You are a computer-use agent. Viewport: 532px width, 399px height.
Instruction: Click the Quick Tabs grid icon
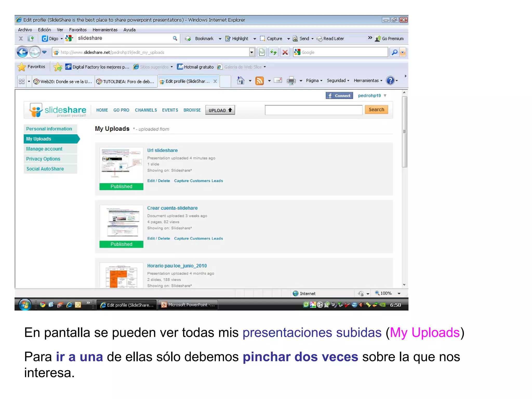(x=22, y=82)
